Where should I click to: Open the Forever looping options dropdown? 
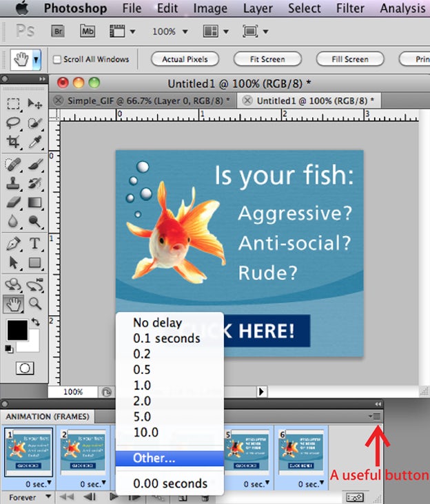click(x=28, y=496)
